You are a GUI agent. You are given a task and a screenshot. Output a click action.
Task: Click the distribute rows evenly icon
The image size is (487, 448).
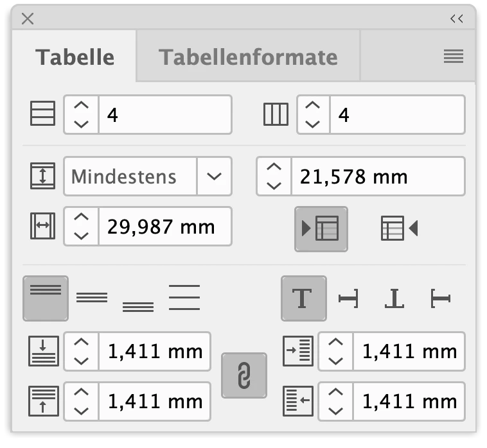coord(321,228)
